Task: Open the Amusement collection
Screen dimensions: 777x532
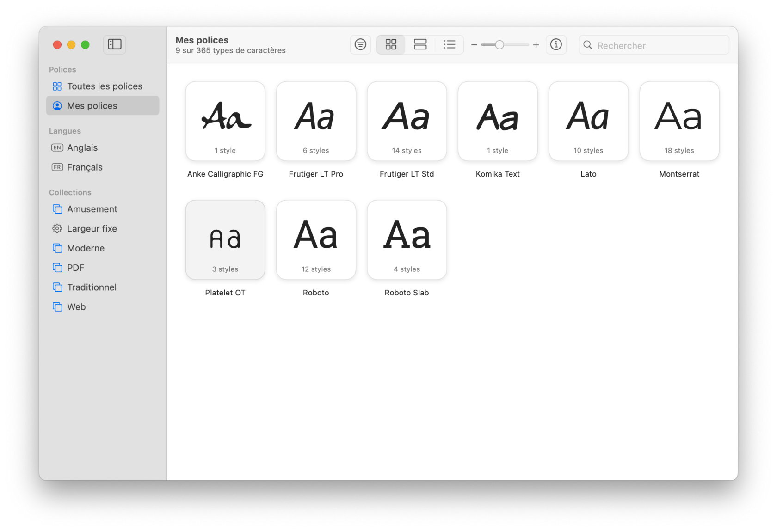Action: coord(92,209)
